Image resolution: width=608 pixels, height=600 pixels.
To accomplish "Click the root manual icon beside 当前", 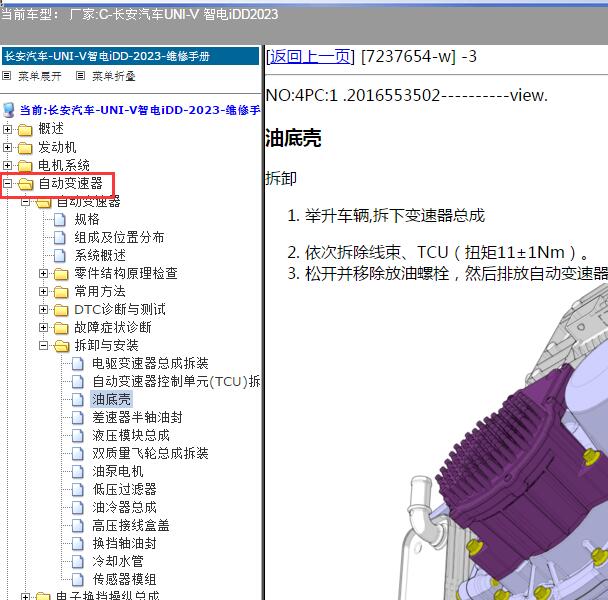I will click(x=9, y=110).
